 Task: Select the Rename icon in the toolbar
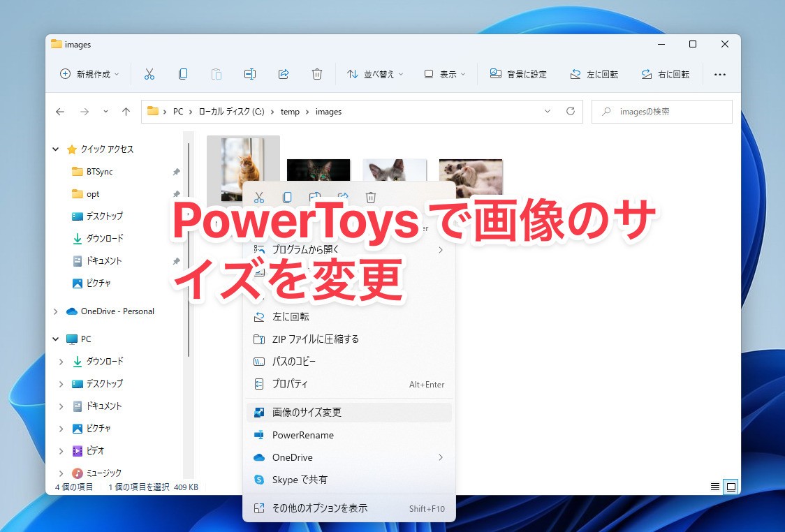click(250, 73)
